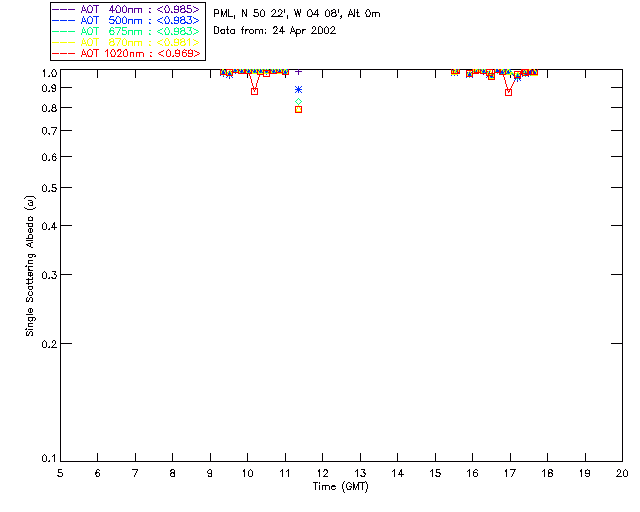Select the PML location header text
The width and height of the screenshot is (640, 512).
click(x=297, y=14)
